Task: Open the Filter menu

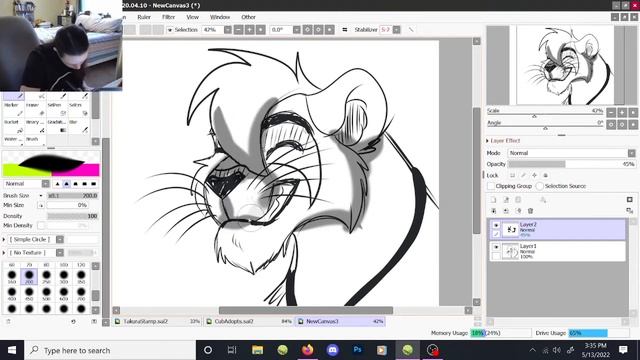Action: coord(168,17)
